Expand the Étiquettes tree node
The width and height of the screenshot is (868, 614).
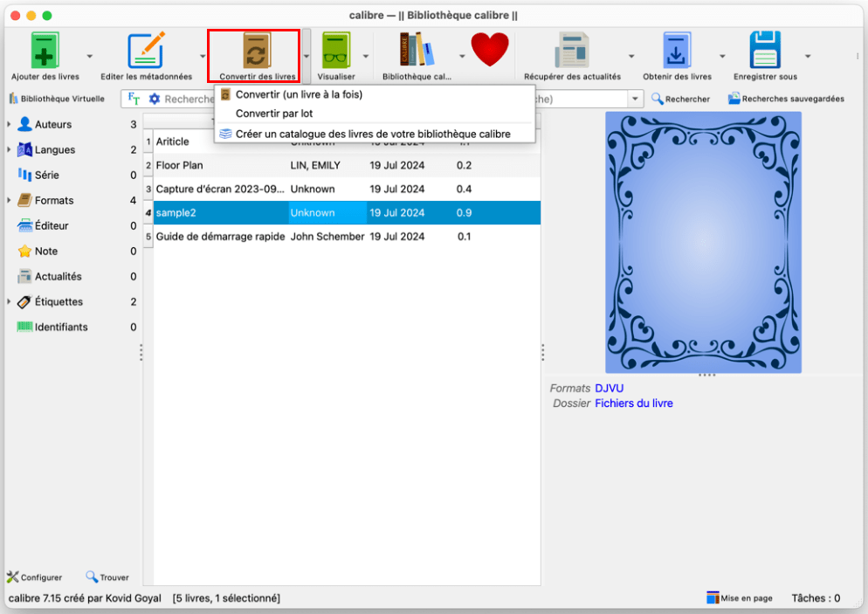click(x=9, y=301)
